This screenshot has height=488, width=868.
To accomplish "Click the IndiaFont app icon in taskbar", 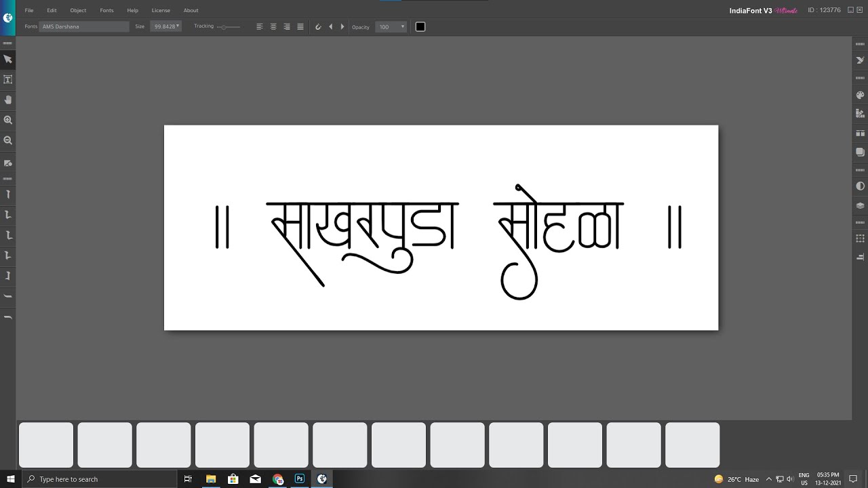I will (x=322, y=479).
